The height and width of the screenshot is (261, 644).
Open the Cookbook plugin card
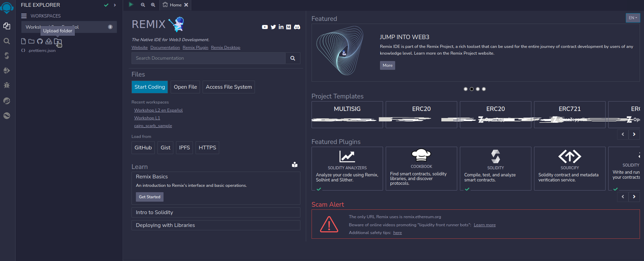click(x=421, y=169)
